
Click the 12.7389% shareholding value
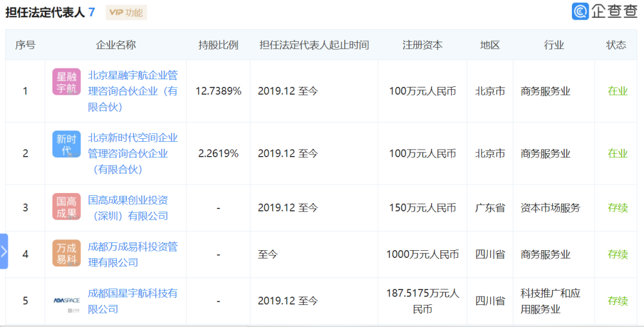pos(218,91)
